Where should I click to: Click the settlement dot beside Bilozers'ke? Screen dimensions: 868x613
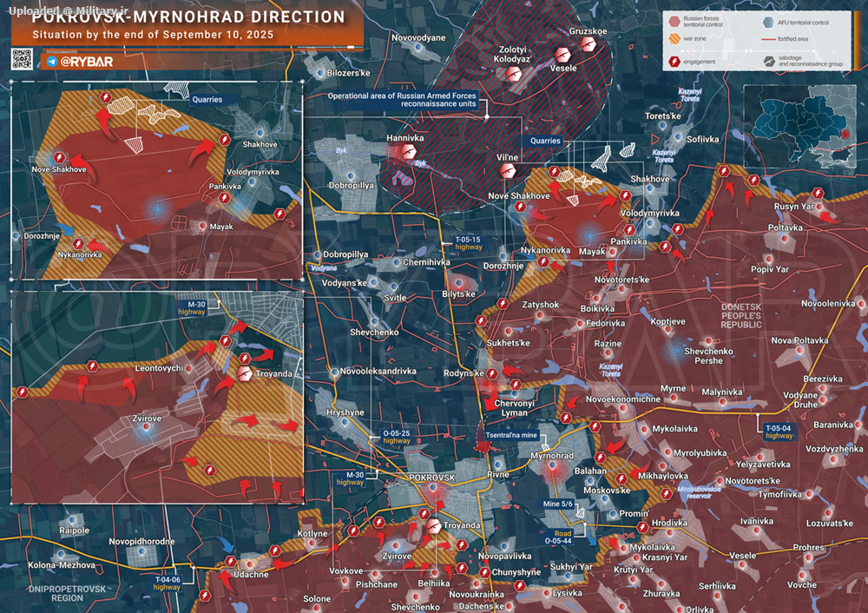coord(320,73)
